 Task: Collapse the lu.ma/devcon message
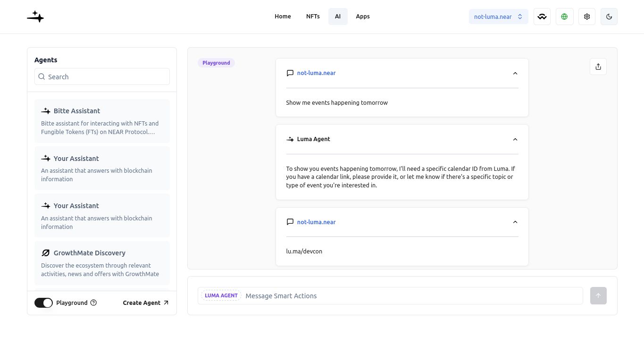pyautogui.click(x=515, y=222)
